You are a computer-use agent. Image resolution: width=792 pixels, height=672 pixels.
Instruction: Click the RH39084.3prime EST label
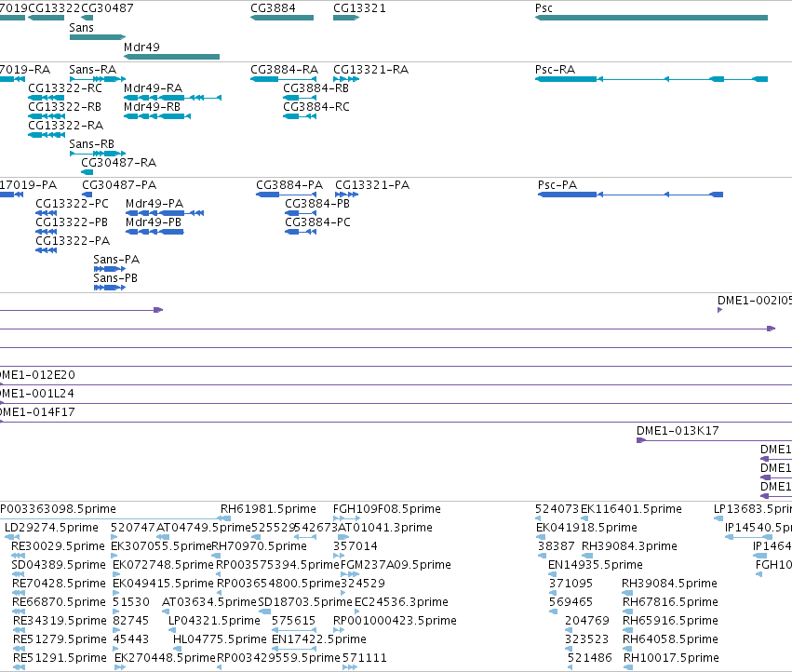point(629,546)
